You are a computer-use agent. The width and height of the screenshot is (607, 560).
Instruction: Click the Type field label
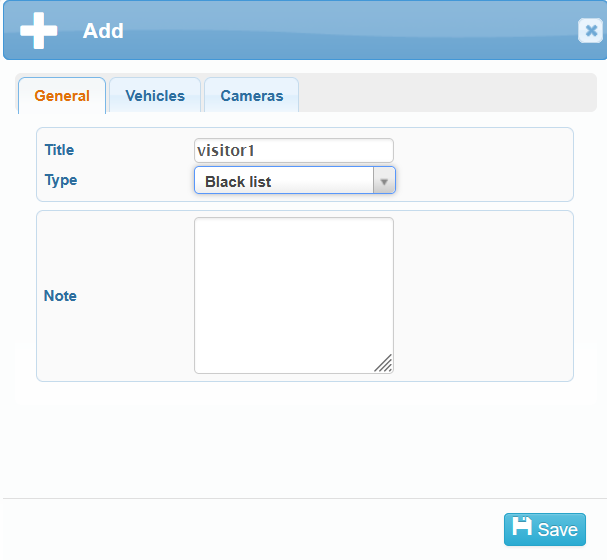(x=60, y=180)
